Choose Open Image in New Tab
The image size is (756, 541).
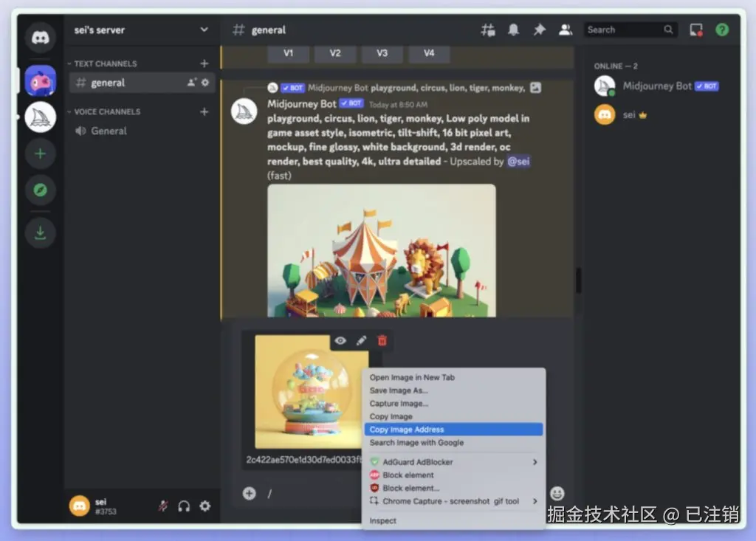tap(454, 378)
